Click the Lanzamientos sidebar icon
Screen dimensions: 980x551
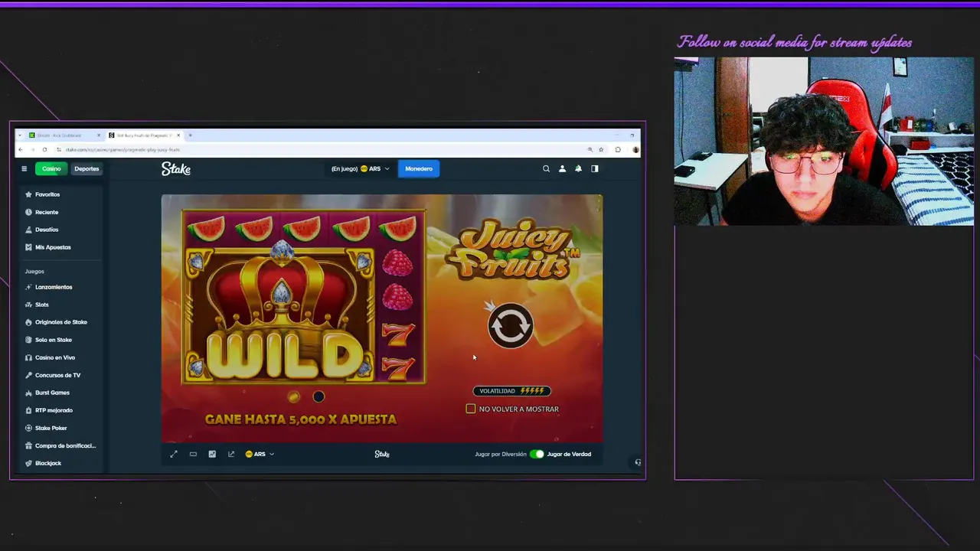point(28,287)
